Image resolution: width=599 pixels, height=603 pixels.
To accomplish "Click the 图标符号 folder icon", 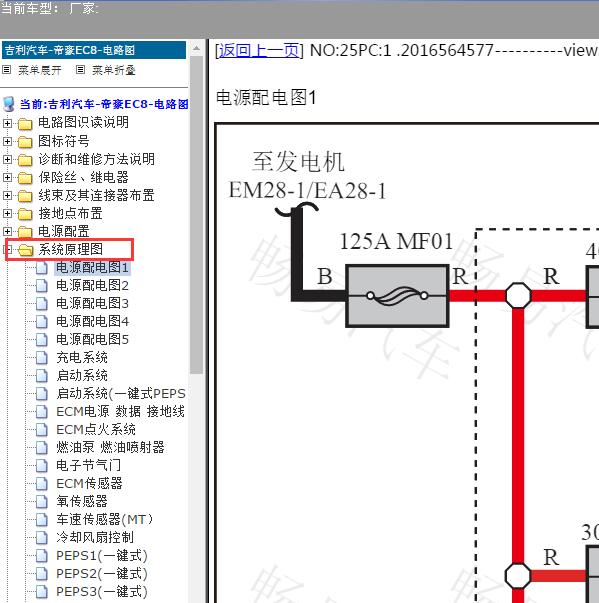I will pos(25,142).
